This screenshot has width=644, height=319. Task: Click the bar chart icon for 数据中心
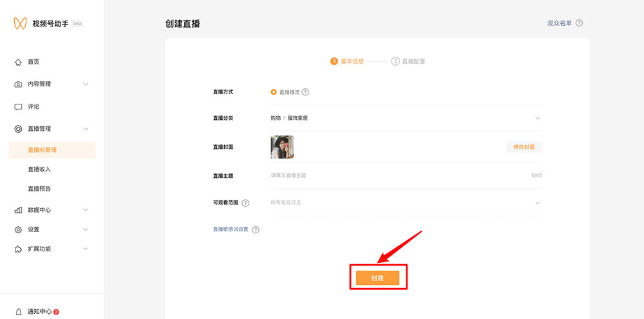click(18, 210)
